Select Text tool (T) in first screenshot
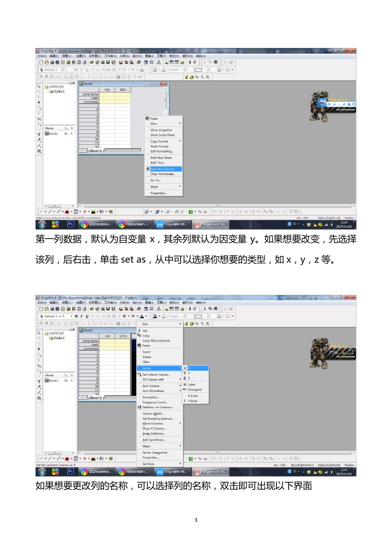The width and height of the screenshot is (392, 555). tap(39, 135)
